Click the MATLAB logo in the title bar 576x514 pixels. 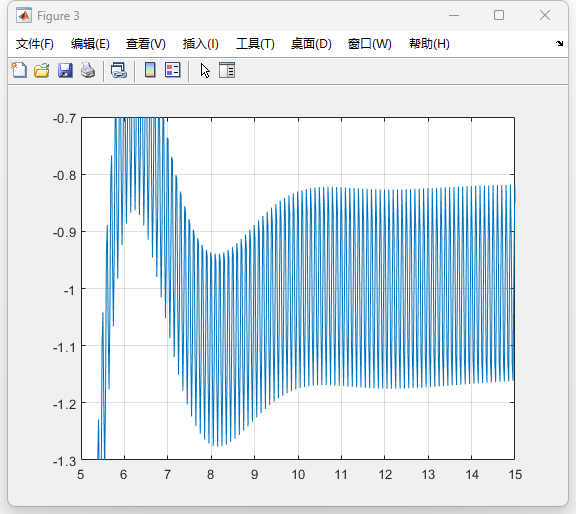pos(24,16)
